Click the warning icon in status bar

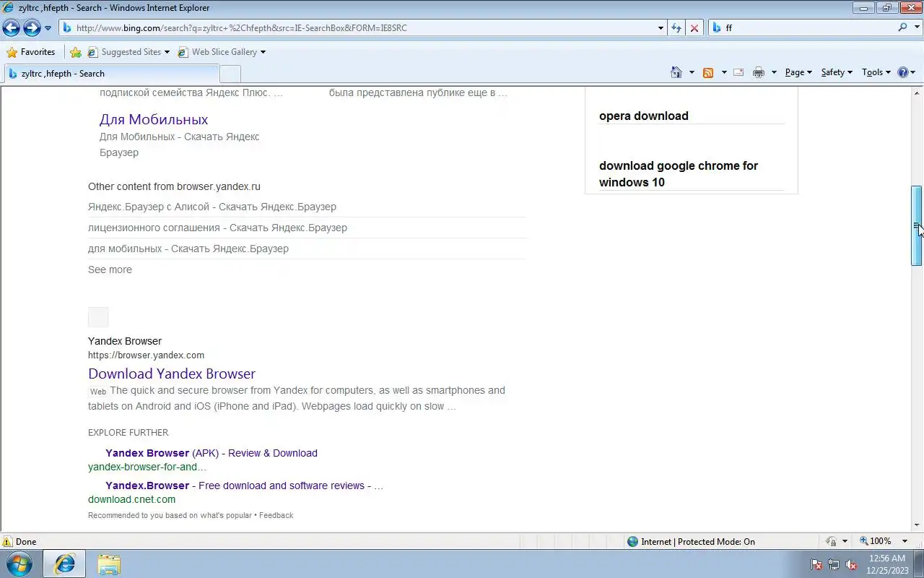point(7,541)
